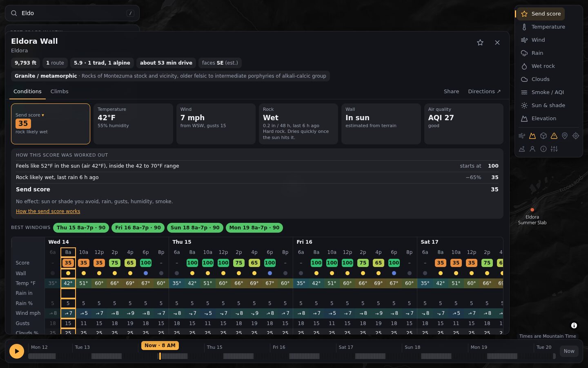Expand the Send score dropdown arrow
The image size is (588, 368).
(43, 115)
